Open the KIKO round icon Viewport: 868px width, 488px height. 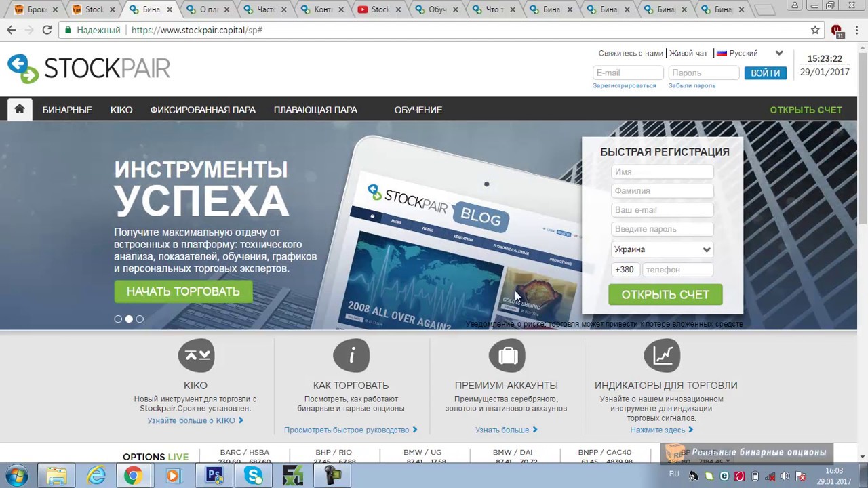click(x=197, y=355)
